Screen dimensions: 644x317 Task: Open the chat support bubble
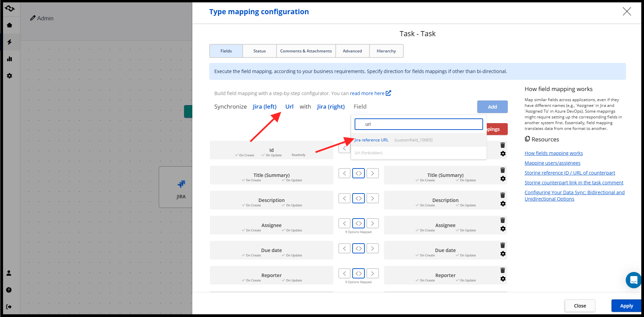(634, 280)
